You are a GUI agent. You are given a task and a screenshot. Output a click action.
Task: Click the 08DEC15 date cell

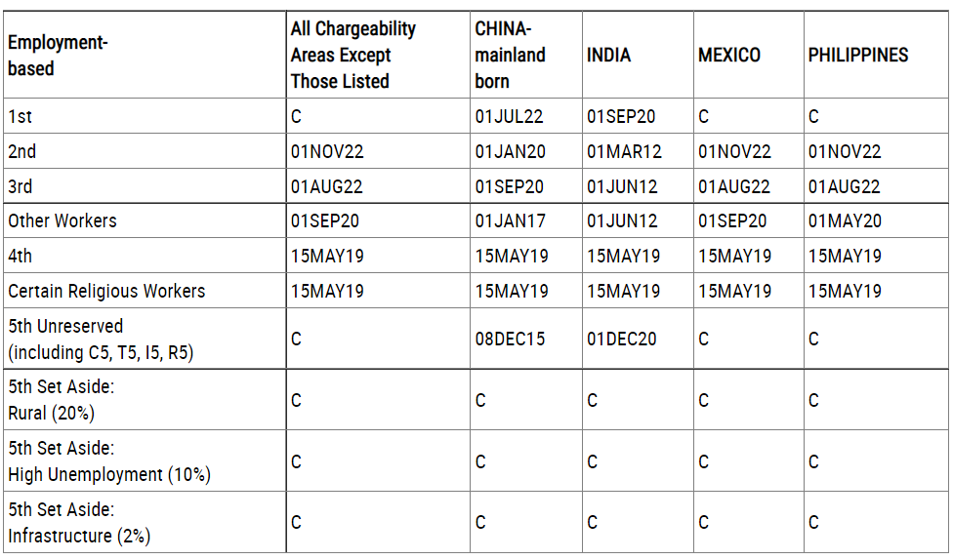tap(510, 340)
